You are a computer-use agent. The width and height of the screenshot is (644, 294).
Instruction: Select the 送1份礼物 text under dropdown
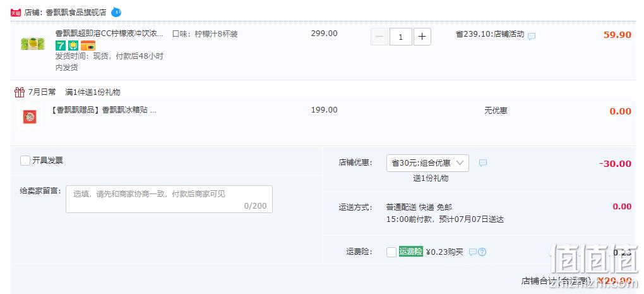(x=431, y=178)
